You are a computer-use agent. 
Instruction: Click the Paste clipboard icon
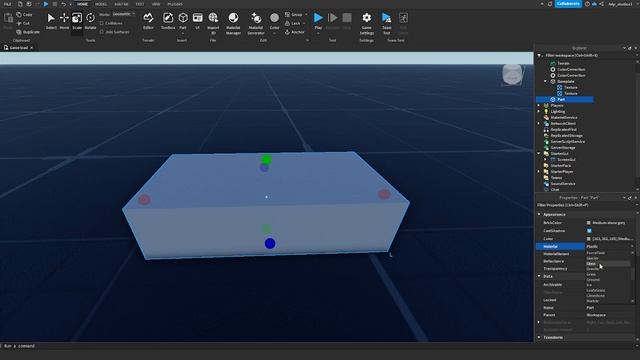click(x=8, y=18)
